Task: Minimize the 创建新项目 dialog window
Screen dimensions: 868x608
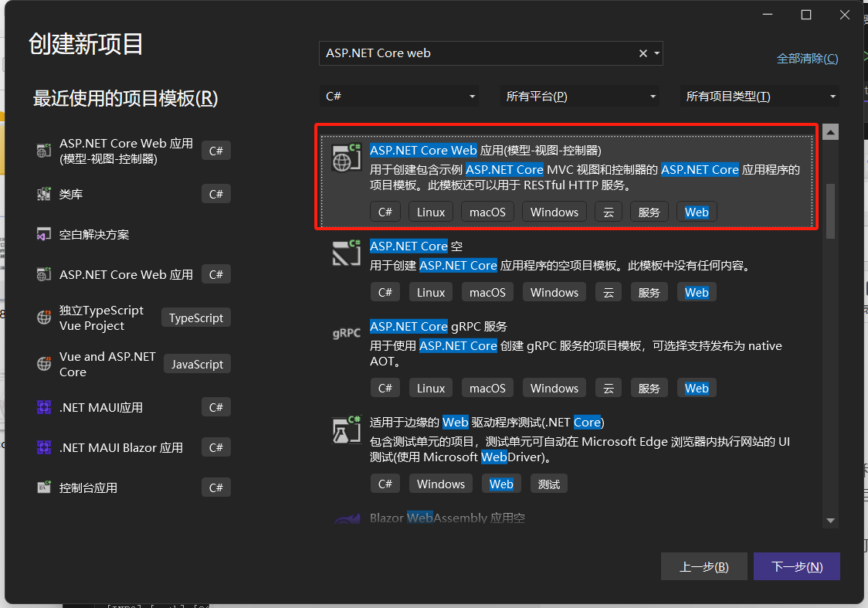Action: point(768,15)
